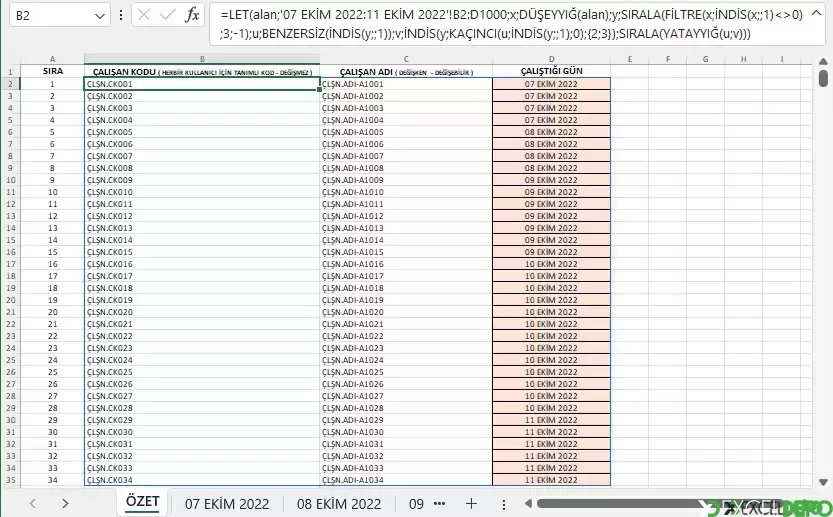Viewport: 833px width, 517px height.
Task: Select cell ÇLŞN.CK022
Action: (202, 336)
